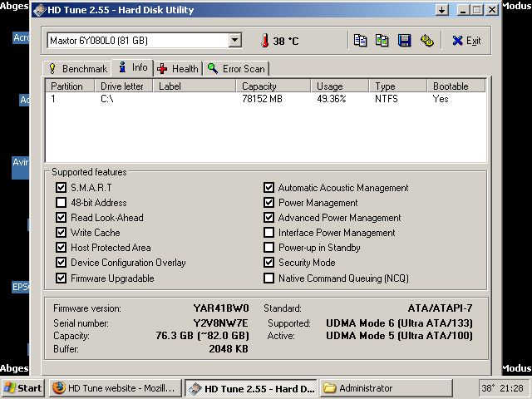Viewport: 532px width, 399px height.
Task: Toggle Interface Power Management checkbox
Action: [x=268, y=233]
